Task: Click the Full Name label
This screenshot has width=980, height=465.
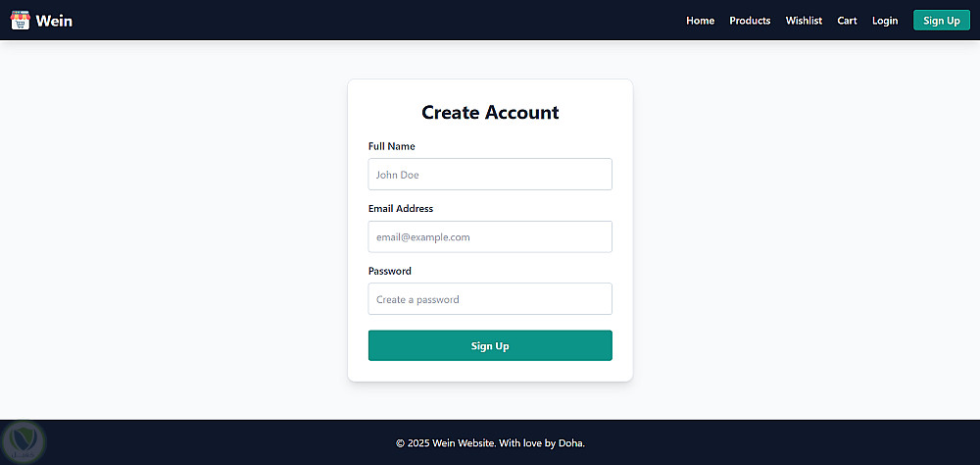Action: 392,146
